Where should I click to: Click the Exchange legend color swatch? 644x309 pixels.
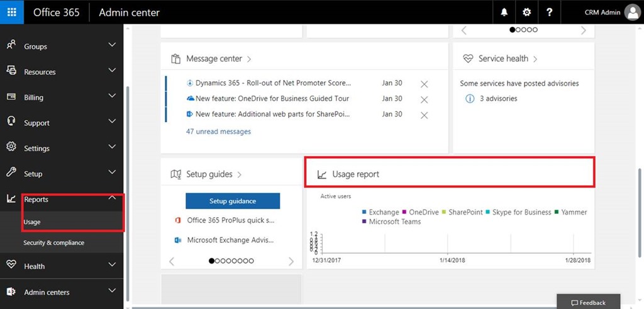365,213
